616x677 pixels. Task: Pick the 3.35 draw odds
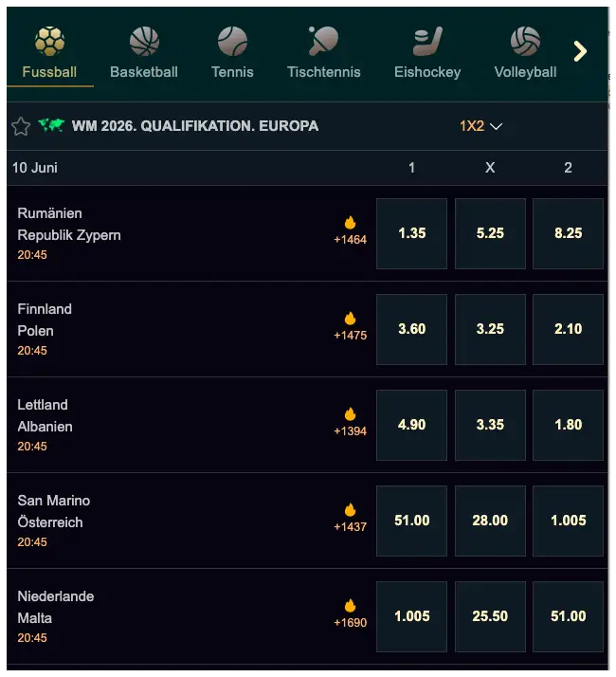pos(490,426)
